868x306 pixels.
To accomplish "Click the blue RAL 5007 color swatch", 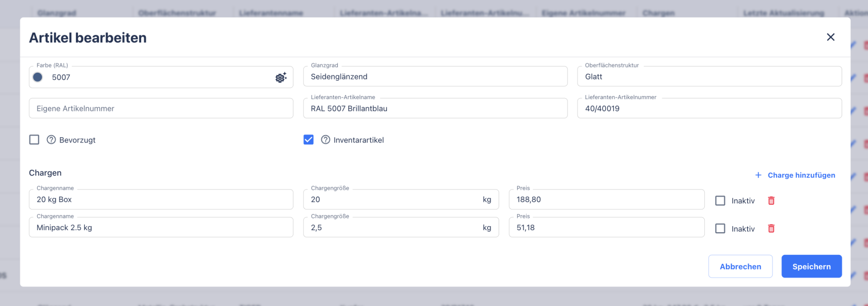I will pos(38,77).
